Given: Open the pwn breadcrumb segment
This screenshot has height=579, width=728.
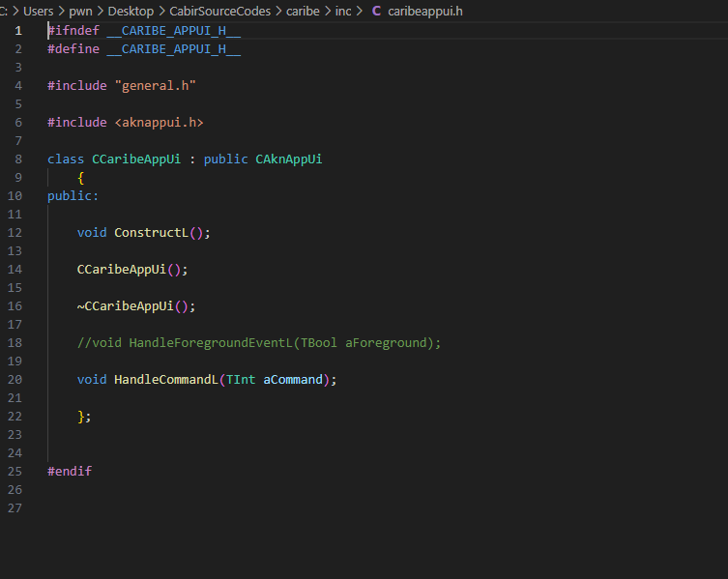Looking at the screenshot, I should (80, 12).
